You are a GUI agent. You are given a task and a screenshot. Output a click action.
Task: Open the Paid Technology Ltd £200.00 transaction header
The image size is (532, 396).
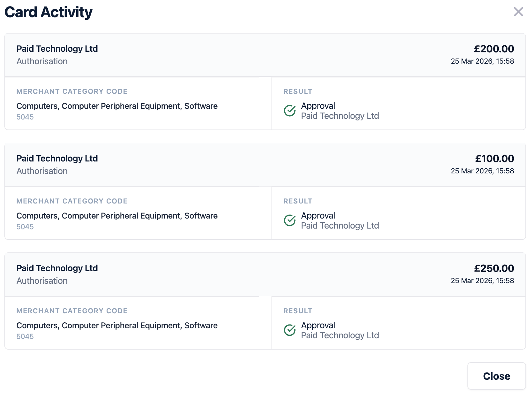(265, 55)
